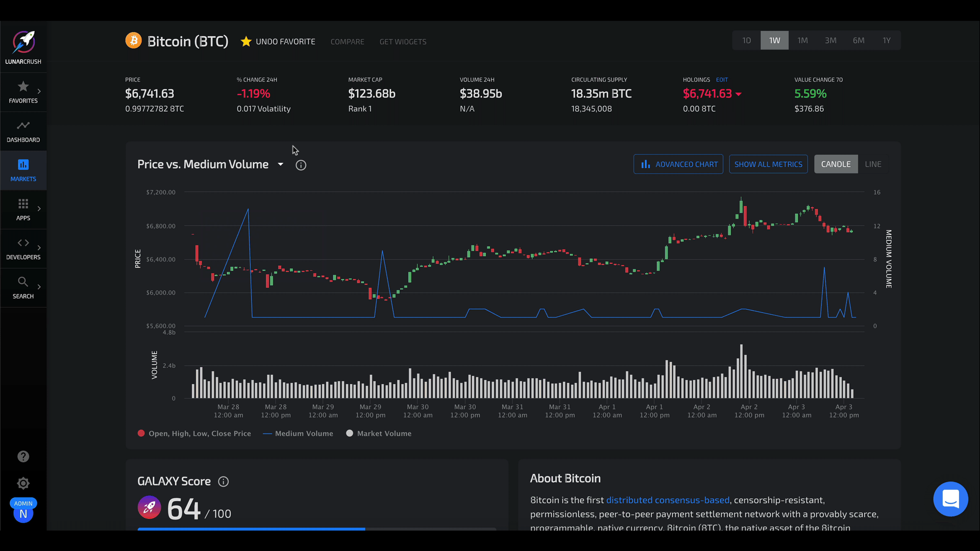Click the -1.19% change value
The width and height of the screenshot is (980, 551).
254,94
